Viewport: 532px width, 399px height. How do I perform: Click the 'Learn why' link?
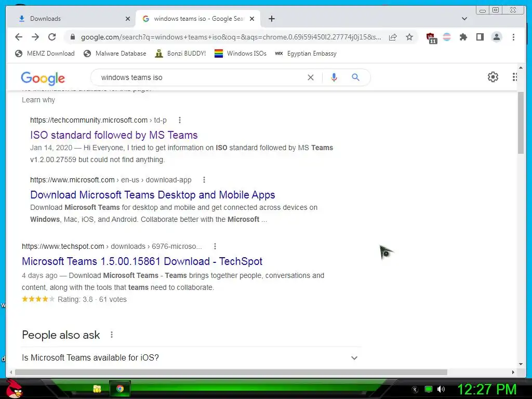click(38, 100)
